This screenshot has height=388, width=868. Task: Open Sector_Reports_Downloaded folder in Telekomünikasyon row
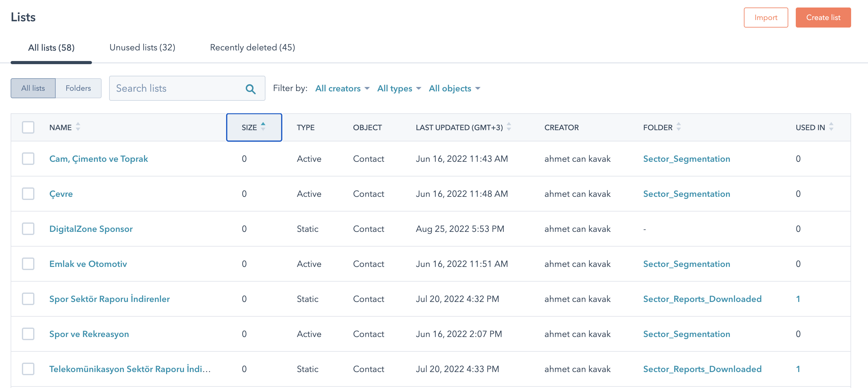[702, 369]
